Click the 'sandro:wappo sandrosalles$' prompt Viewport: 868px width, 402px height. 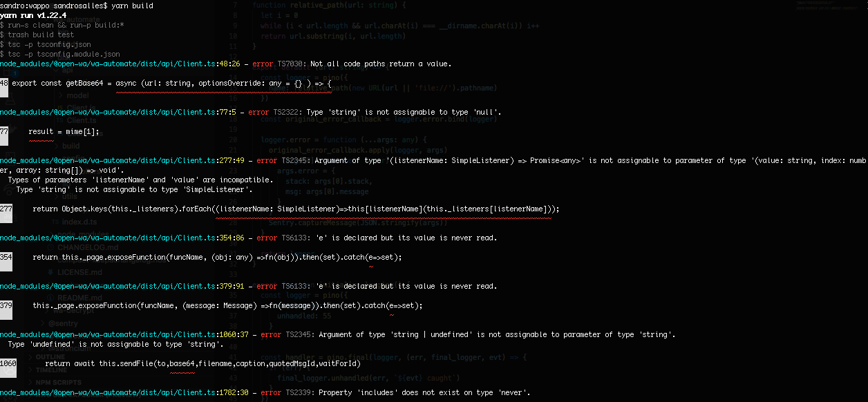point(53,6)
